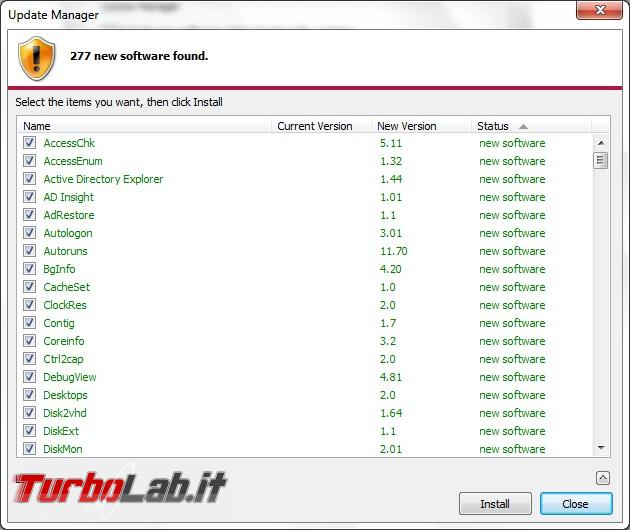Viewport: 630px width, 530px height.
Task: Select the Coreinfo entry name
Action: [x=64, y=341]
